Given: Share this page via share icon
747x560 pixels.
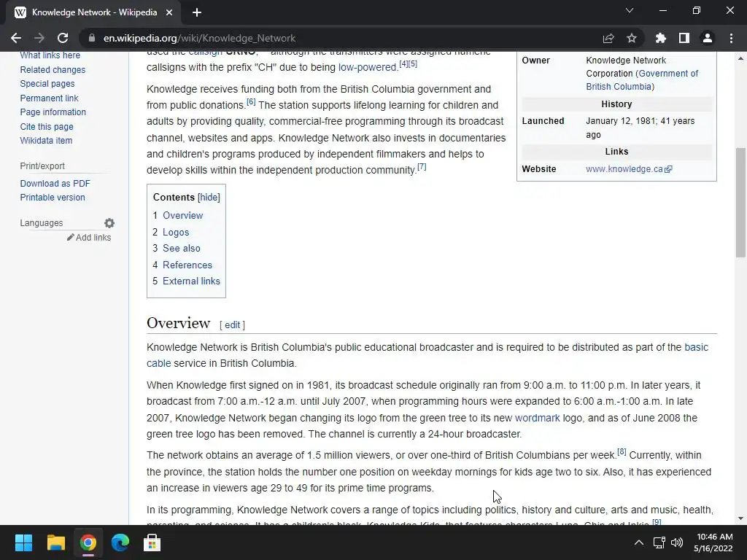Looking at the screenshot, I should (x=608, y=38).
